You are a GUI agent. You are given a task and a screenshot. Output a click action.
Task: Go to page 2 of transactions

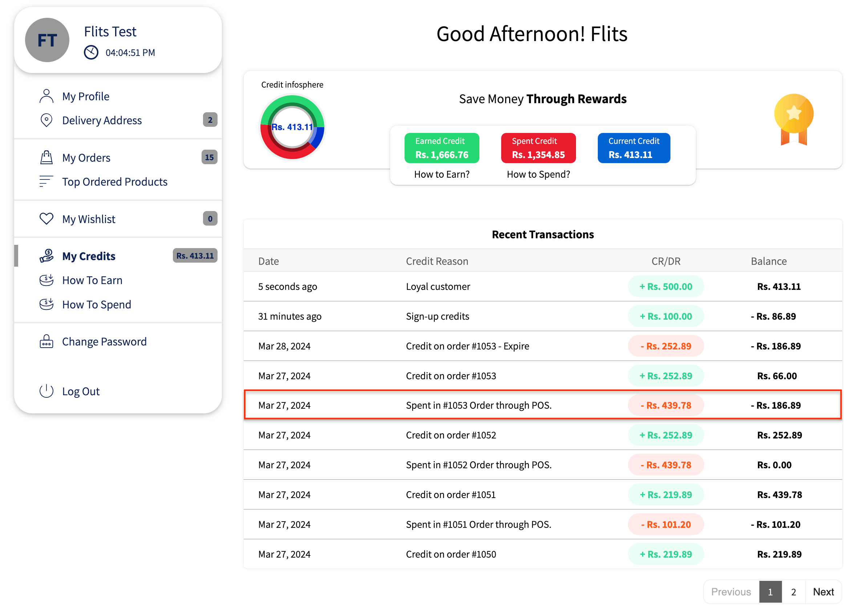coord(793,591)
